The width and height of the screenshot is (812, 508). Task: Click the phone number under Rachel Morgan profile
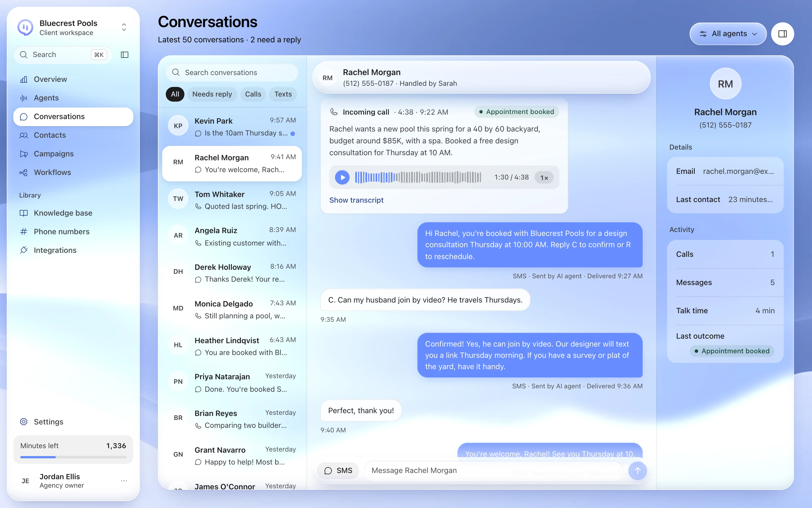click(x=725, y=125)
